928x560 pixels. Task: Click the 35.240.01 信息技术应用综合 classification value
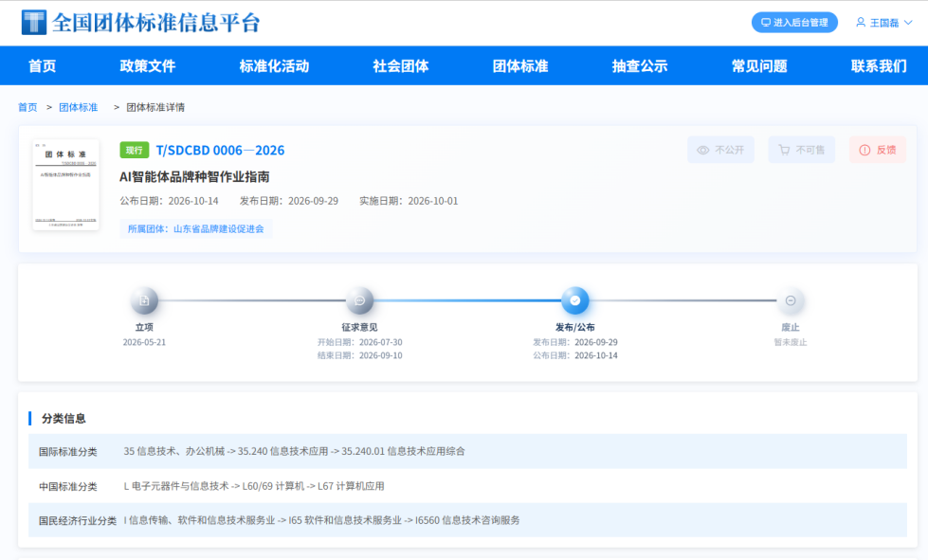pos(403,451)
